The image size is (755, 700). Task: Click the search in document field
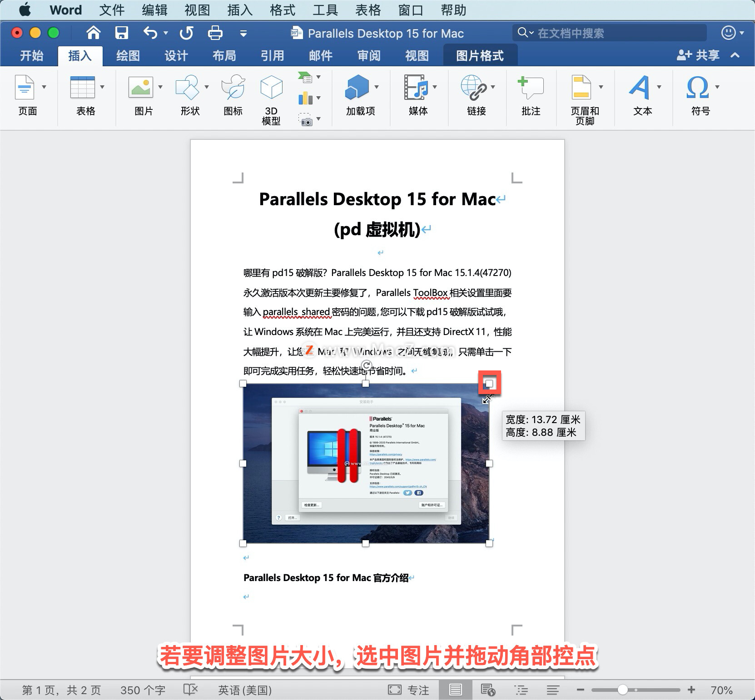coord(610,33)
